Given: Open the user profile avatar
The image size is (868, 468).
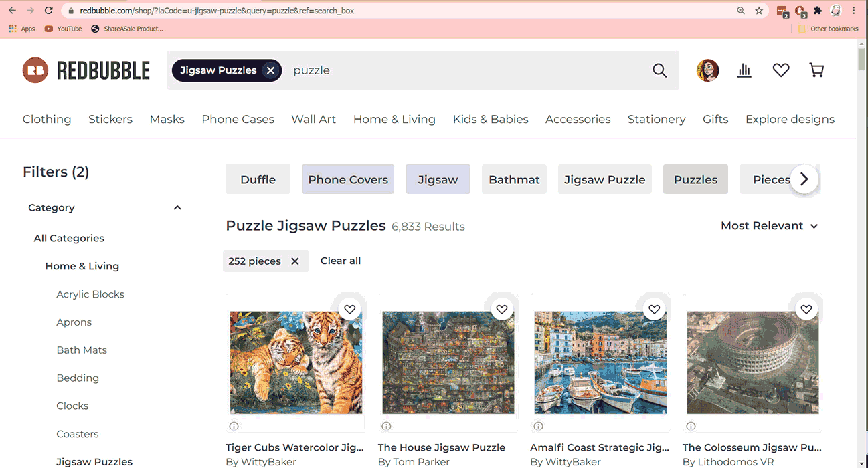Looking at the screenshot, I should [x=707, y=70].
